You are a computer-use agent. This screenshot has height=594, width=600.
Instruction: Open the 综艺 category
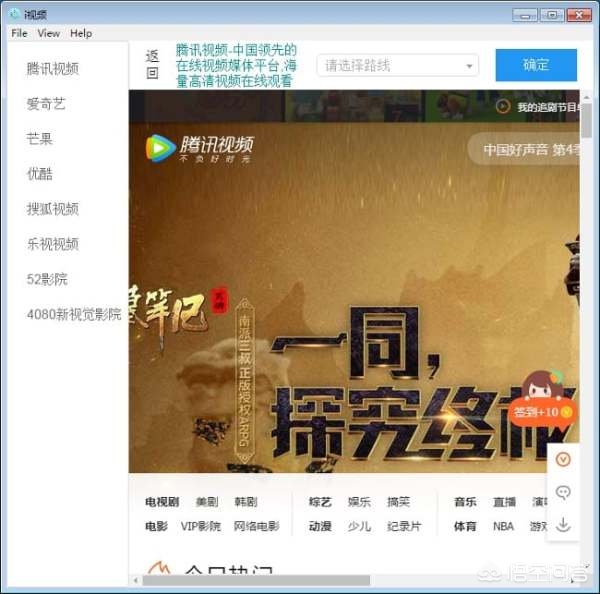click(x=320, y=502)
